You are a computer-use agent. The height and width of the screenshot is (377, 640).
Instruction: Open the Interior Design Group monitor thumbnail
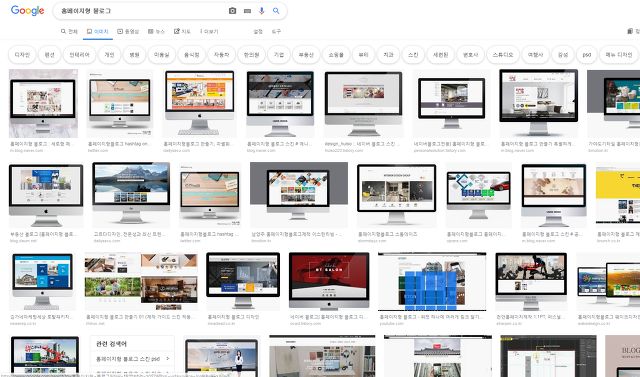pyautogui.click(x=396, y=195)
